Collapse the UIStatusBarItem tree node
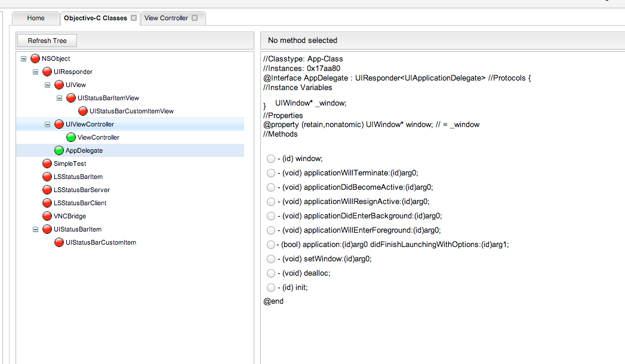The width and height of the screenshot is (625, 364). coord(36,229)
